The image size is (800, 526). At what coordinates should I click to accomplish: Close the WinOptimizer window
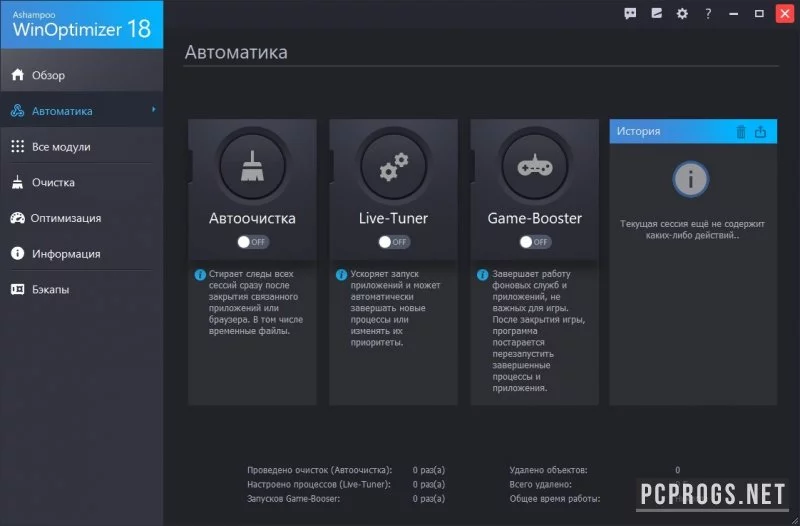pos(785,14)
